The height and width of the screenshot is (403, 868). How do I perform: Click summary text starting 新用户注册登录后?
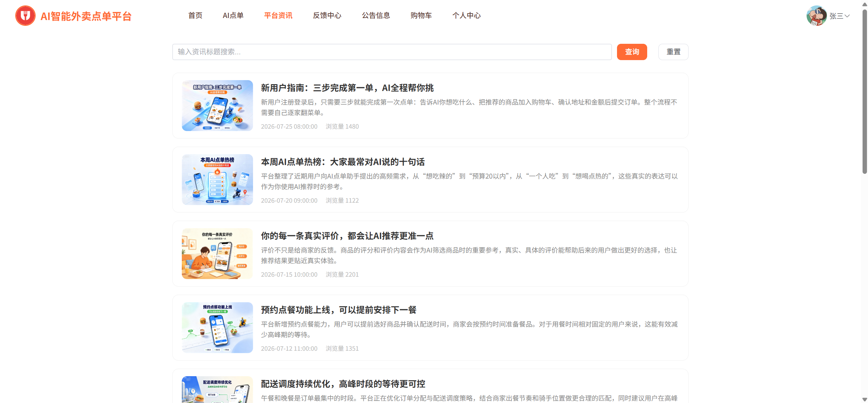click(x=469, y=107)
